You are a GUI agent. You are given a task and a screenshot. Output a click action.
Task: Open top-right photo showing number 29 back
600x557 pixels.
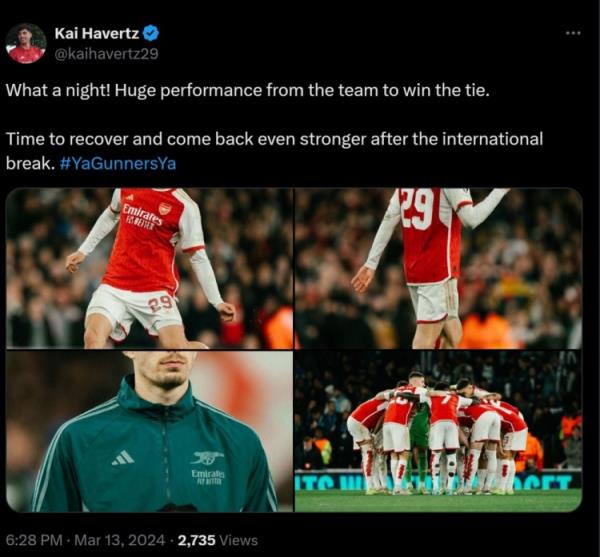pos(438,268)
